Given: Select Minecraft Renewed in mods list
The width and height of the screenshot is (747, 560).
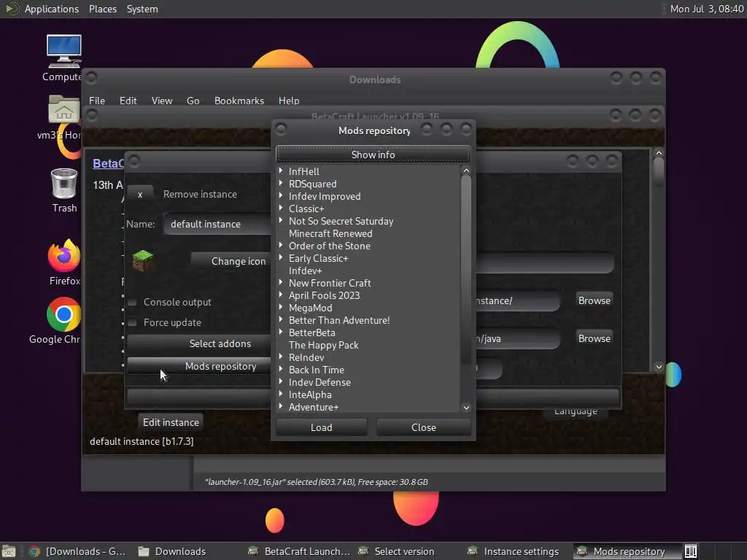Looking at the screenshot, I should coord(330,233).
